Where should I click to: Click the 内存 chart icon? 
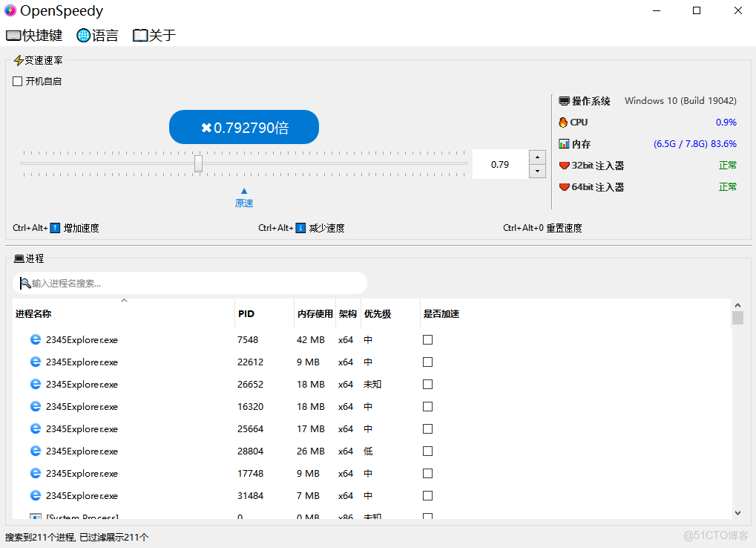pos(564,144)
